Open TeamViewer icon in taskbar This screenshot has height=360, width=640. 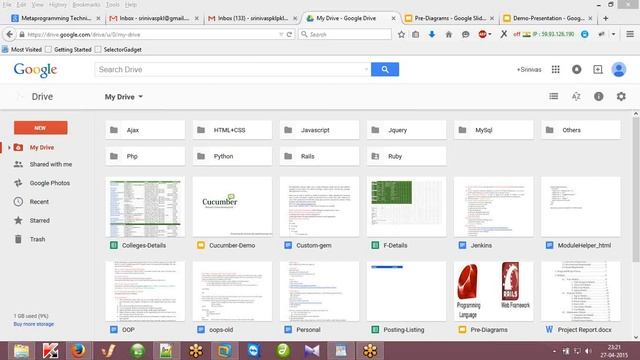tap(253, 351)
